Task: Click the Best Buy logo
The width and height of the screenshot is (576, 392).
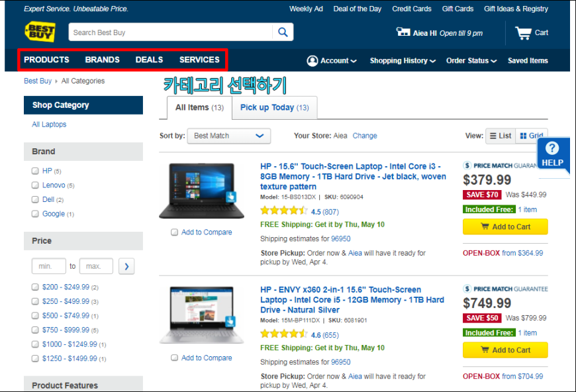Action: 40,32
